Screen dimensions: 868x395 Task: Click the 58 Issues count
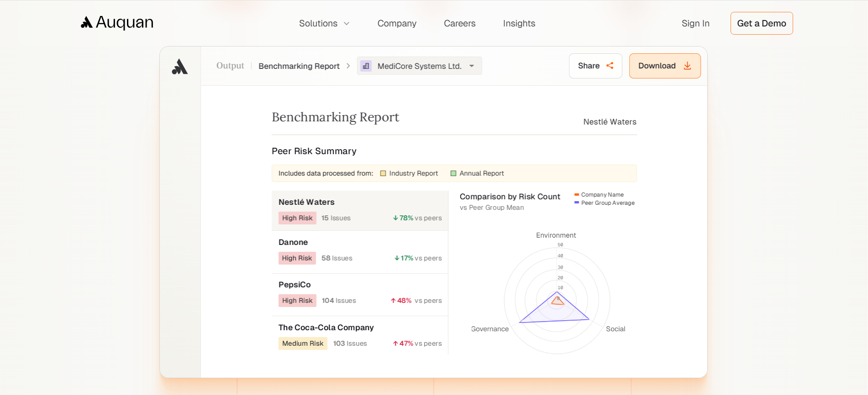point(337,258)
